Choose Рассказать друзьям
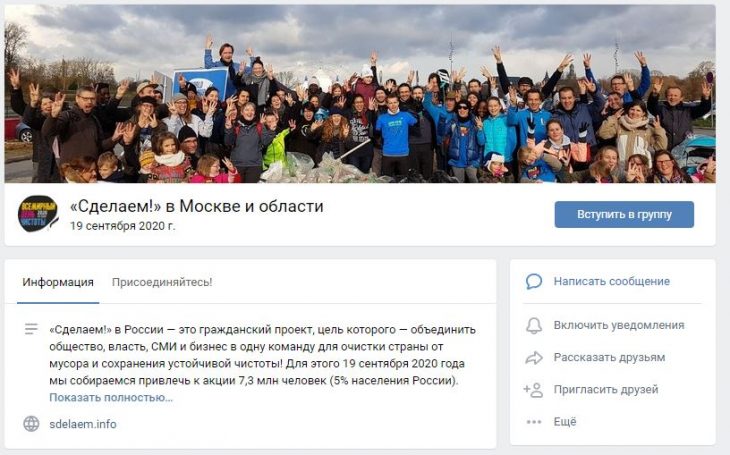Screen dimensions: 730x455 click(609, 357)
